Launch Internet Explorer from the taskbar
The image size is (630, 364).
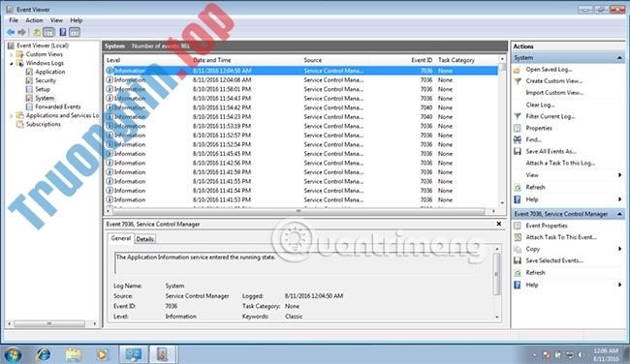(x=44, y=354)
